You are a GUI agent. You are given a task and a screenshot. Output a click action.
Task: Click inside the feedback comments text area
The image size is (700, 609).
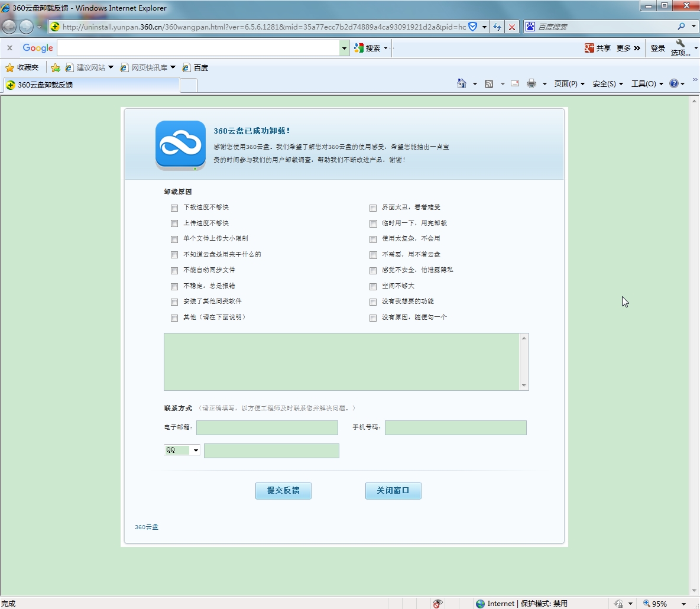click(342, 362)
